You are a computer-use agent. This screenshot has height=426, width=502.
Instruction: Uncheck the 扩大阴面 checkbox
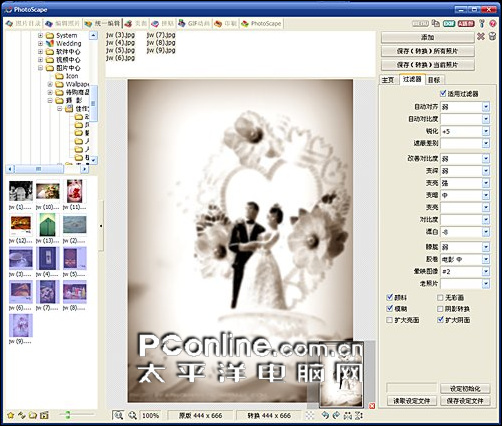[440, 320]
